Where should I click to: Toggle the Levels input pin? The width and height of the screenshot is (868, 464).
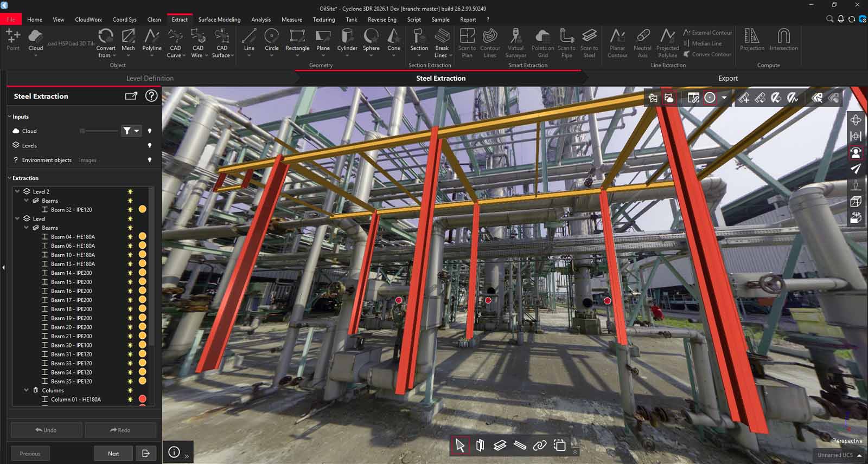(x=150, y=145)
